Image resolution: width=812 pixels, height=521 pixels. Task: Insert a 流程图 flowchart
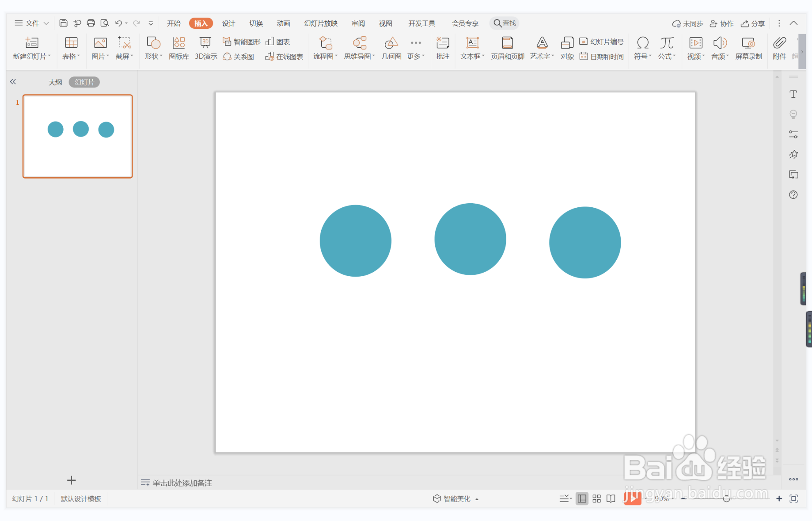coord(325,48)
